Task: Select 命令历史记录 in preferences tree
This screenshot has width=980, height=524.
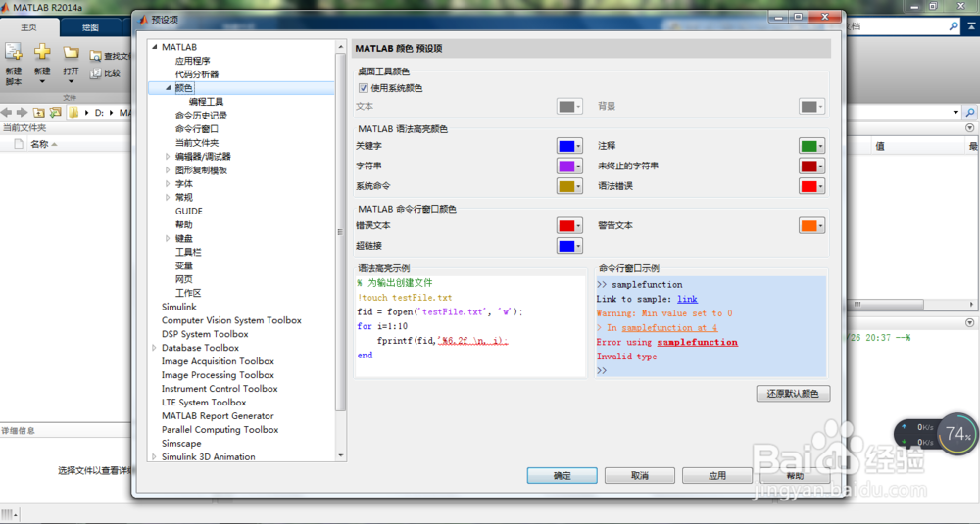Action: pos(201,116)
